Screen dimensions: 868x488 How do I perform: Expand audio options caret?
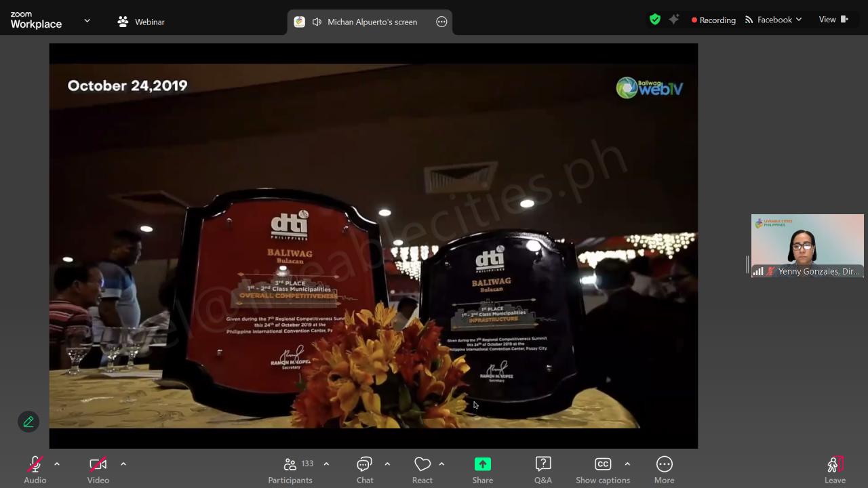click(x=57, y=464)
